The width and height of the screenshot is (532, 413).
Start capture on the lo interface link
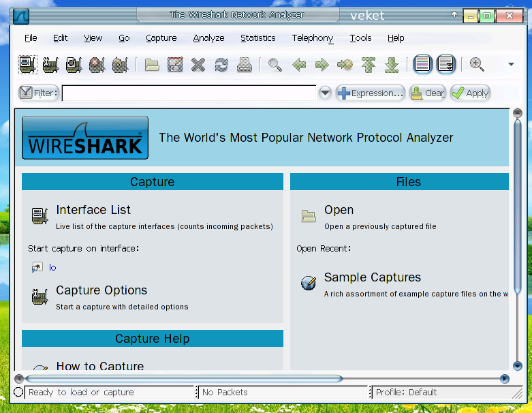click(52, 267)
